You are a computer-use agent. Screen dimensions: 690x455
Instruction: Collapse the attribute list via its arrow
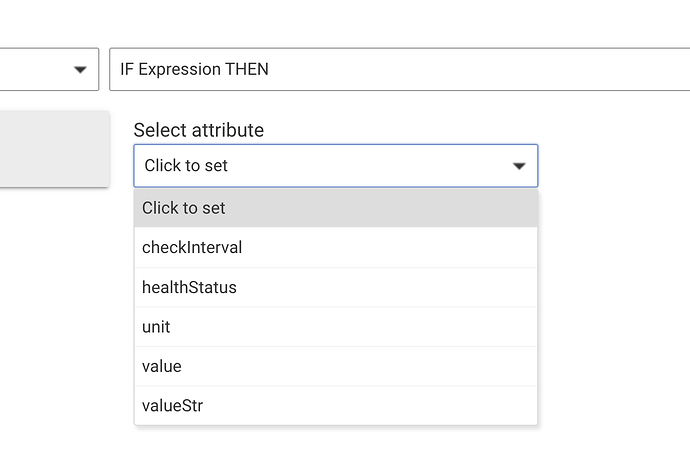[x=519, y=166]
